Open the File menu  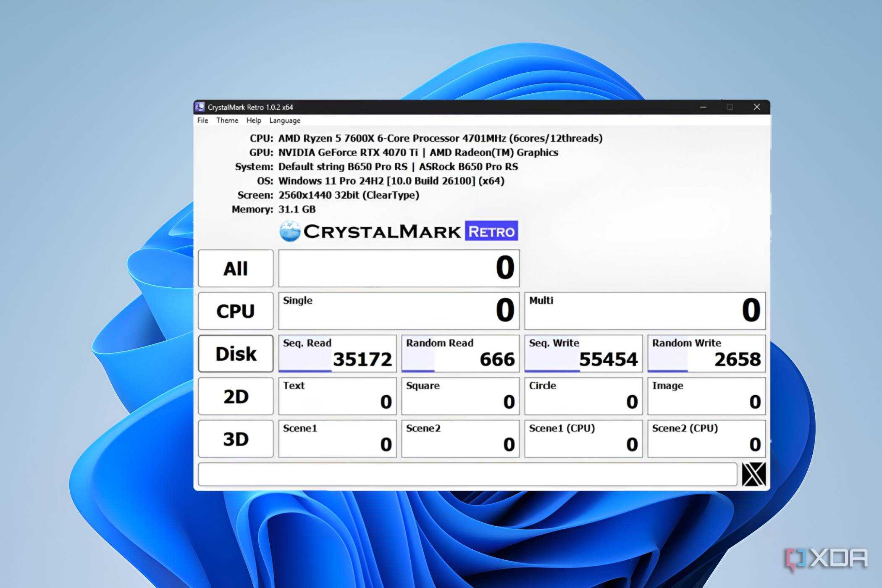coord(202,121)
